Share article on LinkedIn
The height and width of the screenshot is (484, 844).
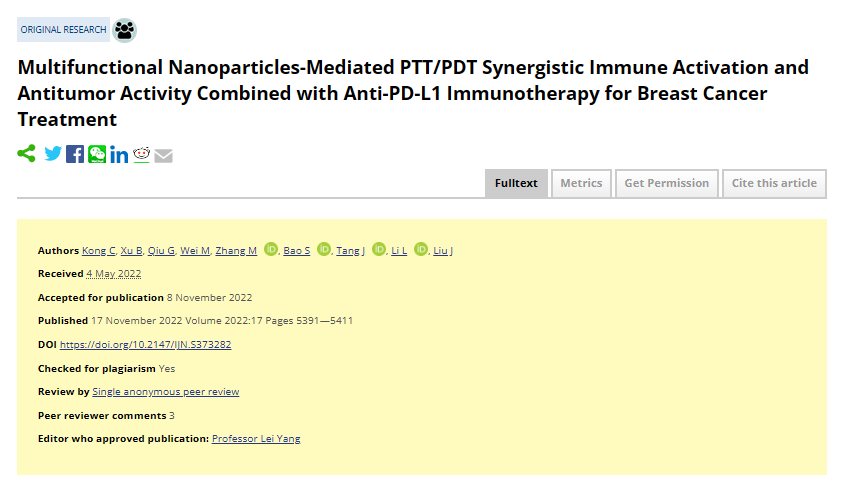coord(119,154)
